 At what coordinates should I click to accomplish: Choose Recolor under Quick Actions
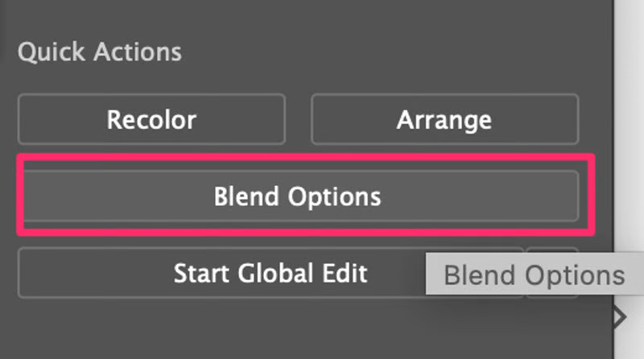point(151,120)
